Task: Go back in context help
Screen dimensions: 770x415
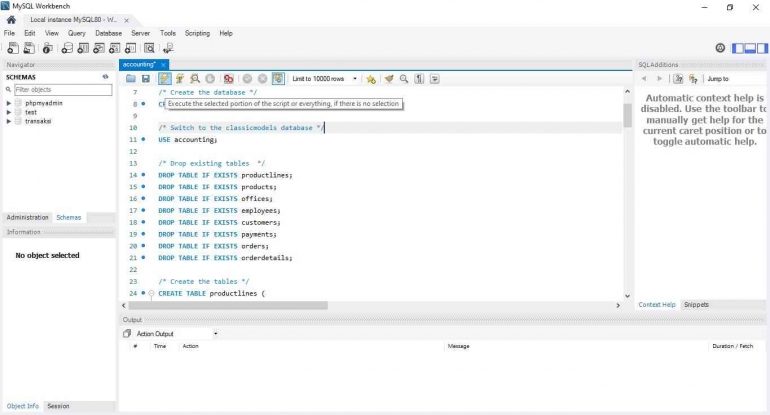Action: [x=644, y=79]
